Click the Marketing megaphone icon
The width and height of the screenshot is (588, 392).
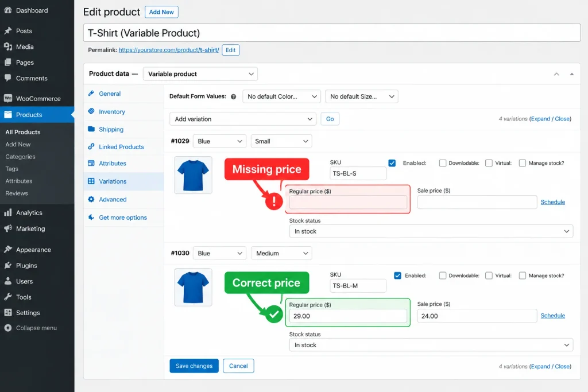tap(8, 228)
